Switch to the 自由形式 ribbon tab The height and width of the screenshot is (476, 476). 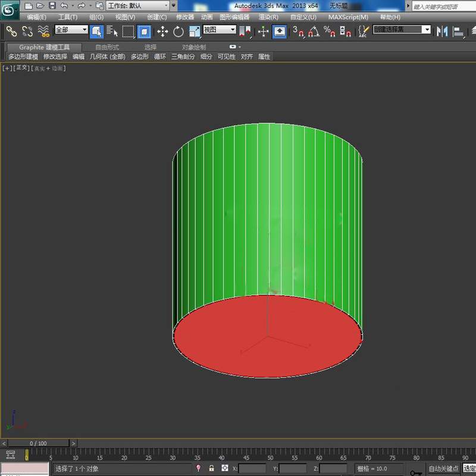[107, 47]
